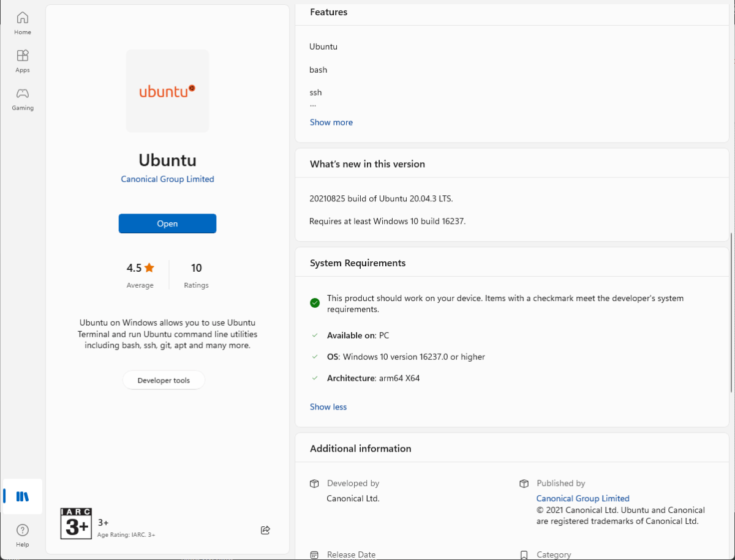Click the What's new in this version header

[367, 164]
